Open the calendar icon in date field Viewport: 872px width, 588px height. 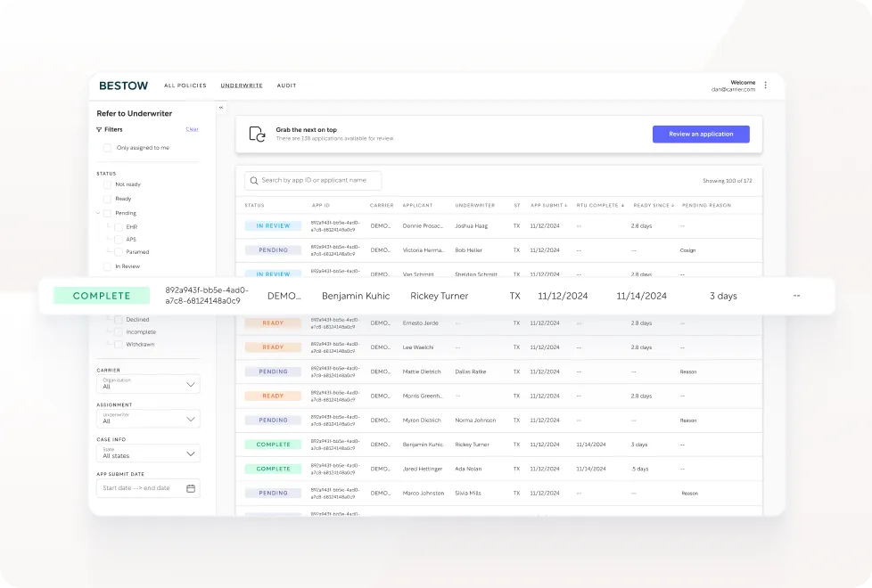pos(191,488)
